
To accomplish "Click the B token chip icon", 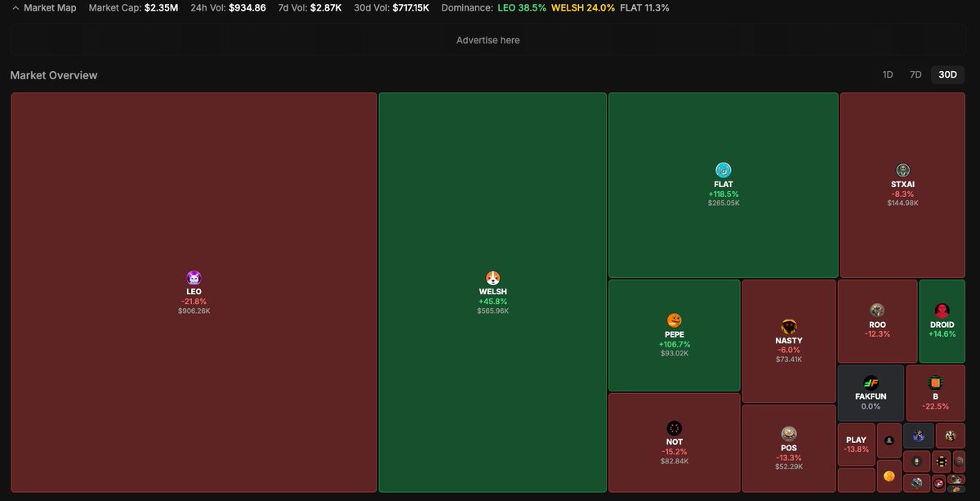I will pos(935,382).
